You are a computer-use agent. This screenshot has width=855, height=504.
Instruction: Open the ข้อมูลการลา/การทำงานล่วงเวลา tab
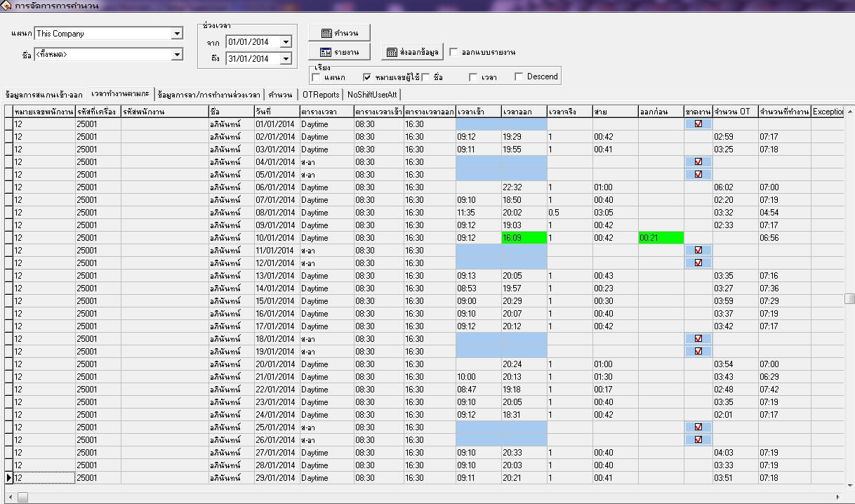tap(209, 95)
